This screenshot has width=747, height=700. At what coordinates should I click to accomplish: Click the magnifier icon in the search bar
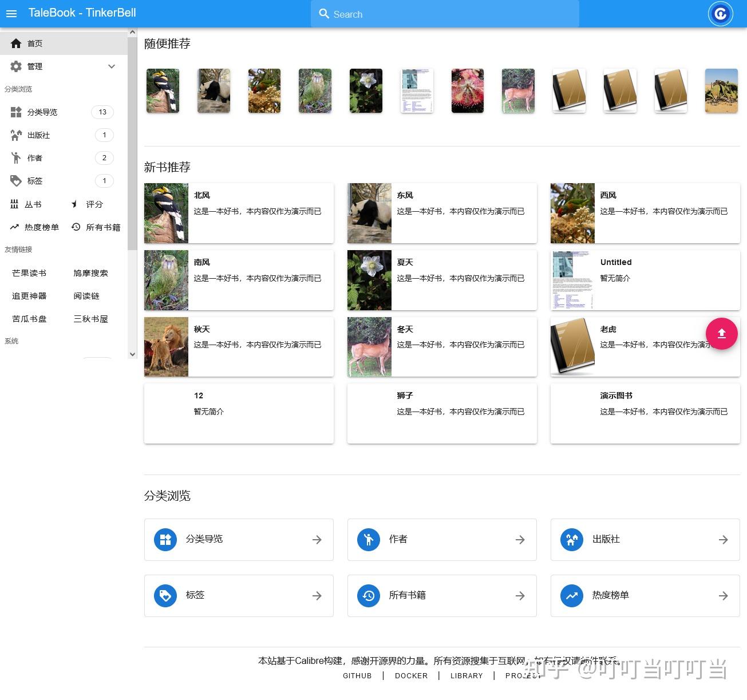pos(324,14)
